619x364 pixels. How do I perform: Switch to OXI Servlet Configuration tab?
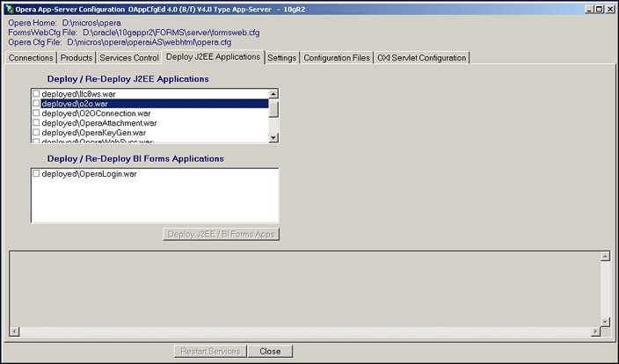click(422, 58)
